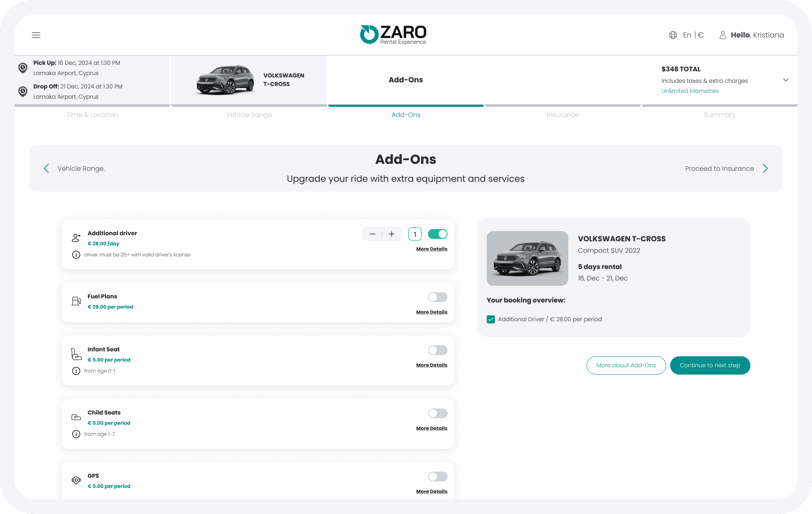Click the Fuel Plans pump icon
The height and width of the screenshot is (514, 812).
point(76,301)
